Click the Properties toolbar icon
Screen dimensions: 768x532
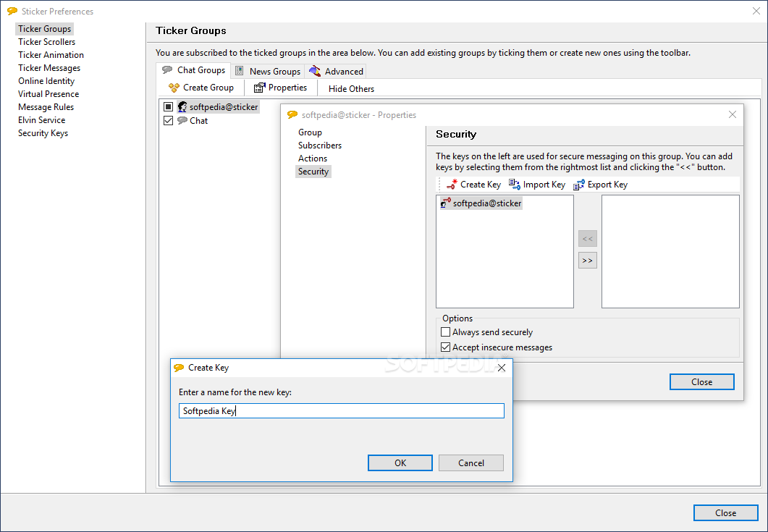259,88
